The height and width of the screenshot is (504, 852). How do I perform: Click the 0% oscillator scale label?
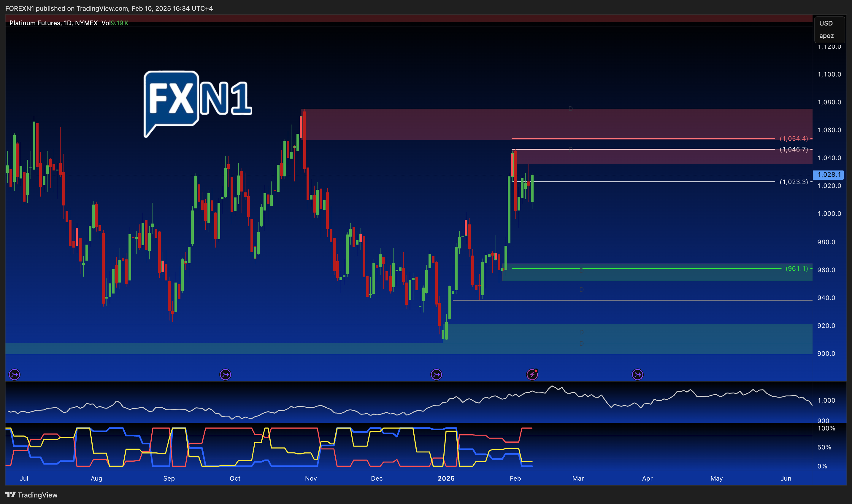pyautogui.click(x=822, y=466)
